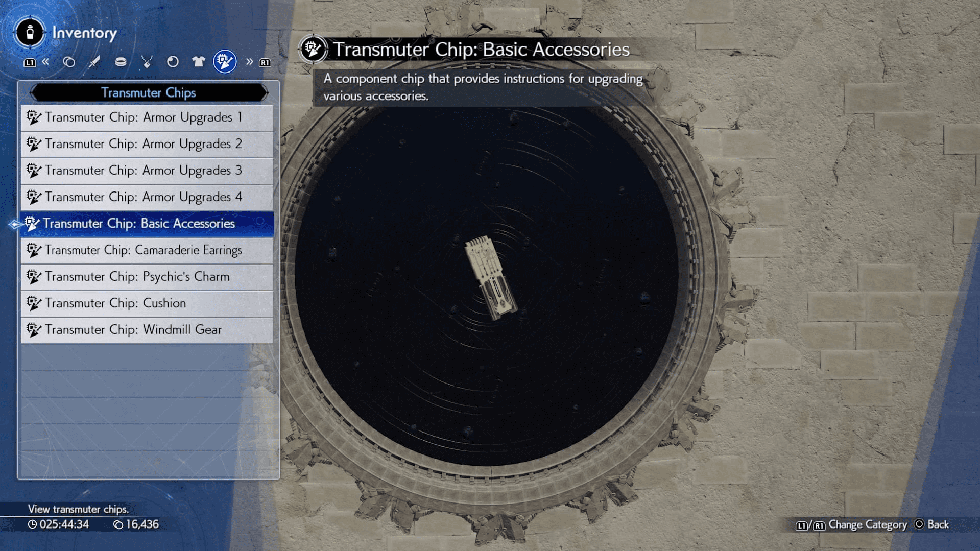Select the transmuter chips category icon

coord(225,62)
